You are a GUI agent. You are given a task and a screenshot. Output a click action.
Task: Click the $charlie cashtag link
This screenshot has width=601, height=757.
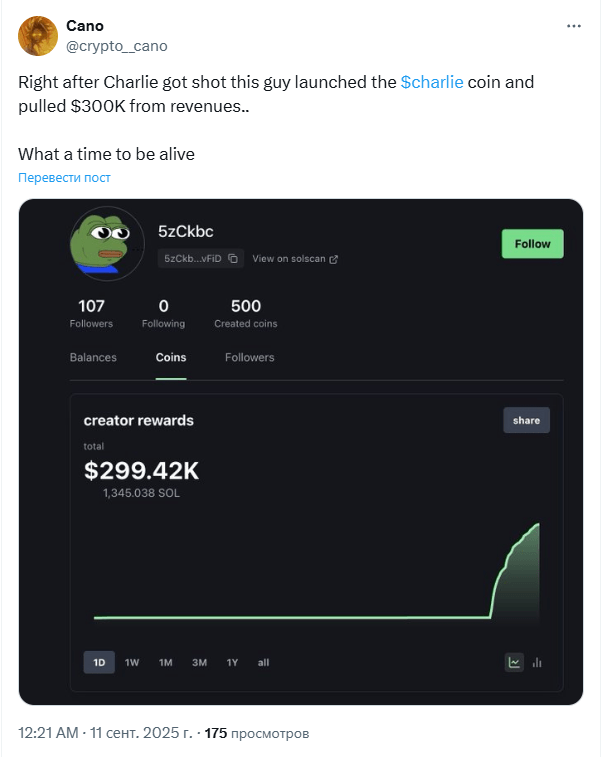[x=431, y=82]
